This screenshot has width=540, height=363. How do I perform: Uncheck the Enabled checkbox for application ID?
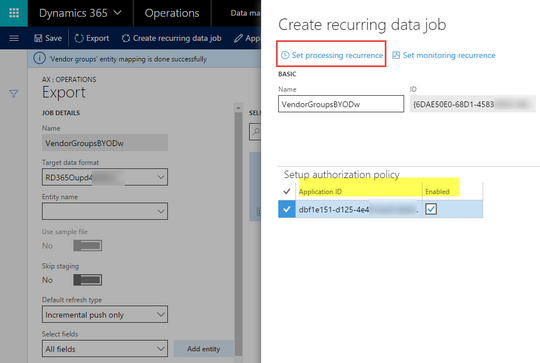[x=431, y=209]
